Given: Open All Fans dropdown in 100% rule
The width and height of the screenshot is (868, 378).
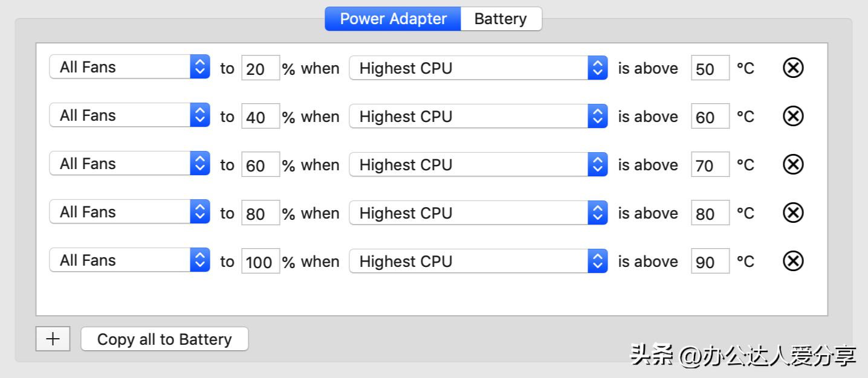Looking at the screenshot, I should click(x=129, y=260).
